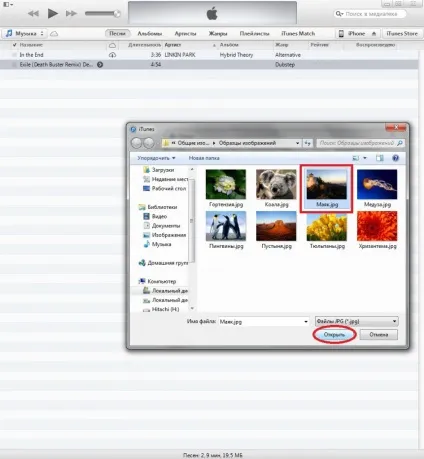The image size is (424, 459).
Task: Click iCloud download icon for In the End
Action: click(113, 55)
